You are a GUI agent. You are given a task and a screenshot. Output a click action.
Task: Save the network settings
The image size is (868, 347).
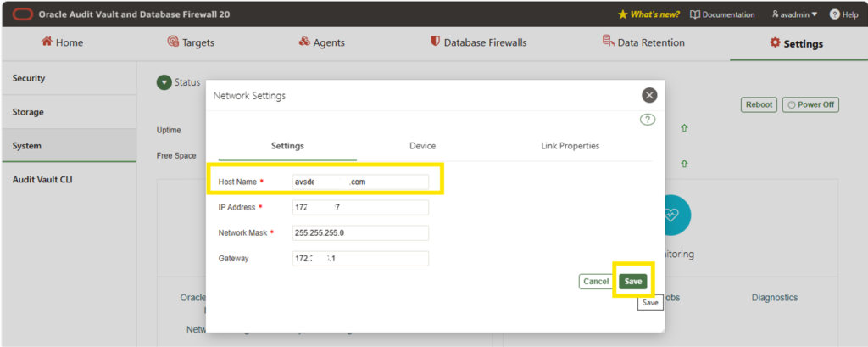pos(632,282)
